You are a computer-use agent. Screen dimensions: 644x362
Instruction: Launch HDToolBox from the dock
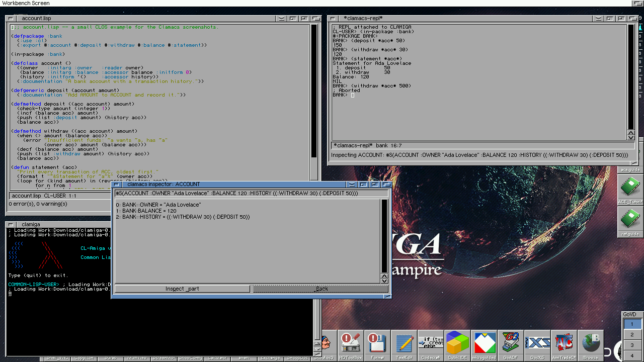[351, 345]
